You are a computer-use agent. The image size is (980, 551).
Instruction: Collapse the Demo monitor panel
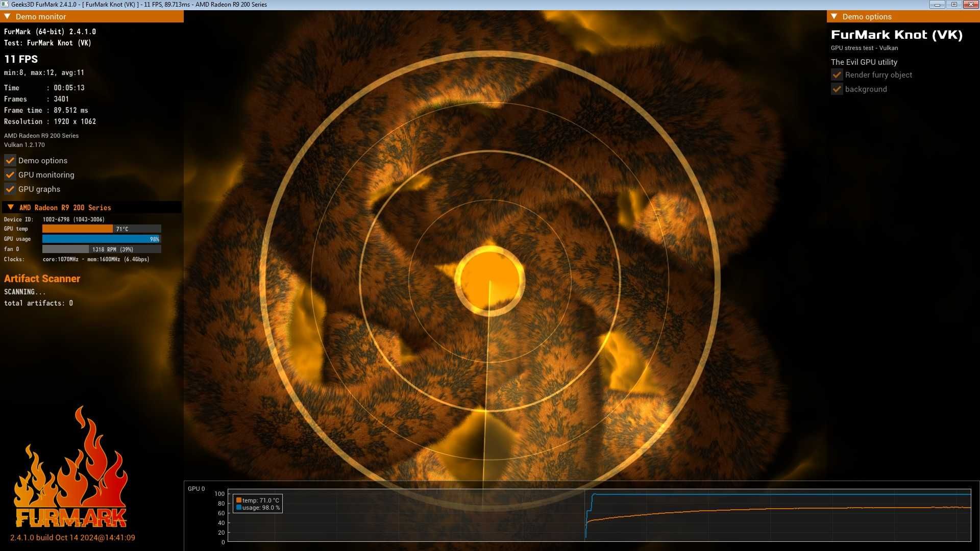click(x=7, y=16)
